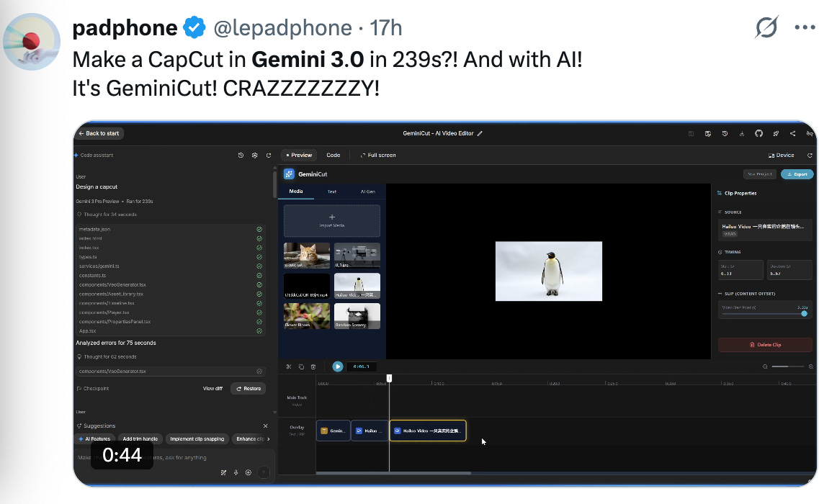Expand Thought for 62 seconds
The image size is (837, 504).
click(110, 357)
